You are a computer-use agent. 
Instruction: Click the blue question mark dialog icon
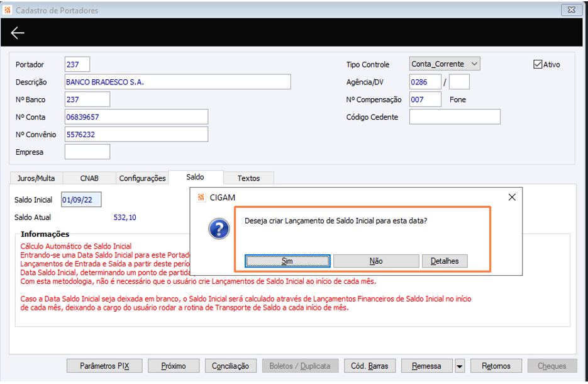coord(219,229)
